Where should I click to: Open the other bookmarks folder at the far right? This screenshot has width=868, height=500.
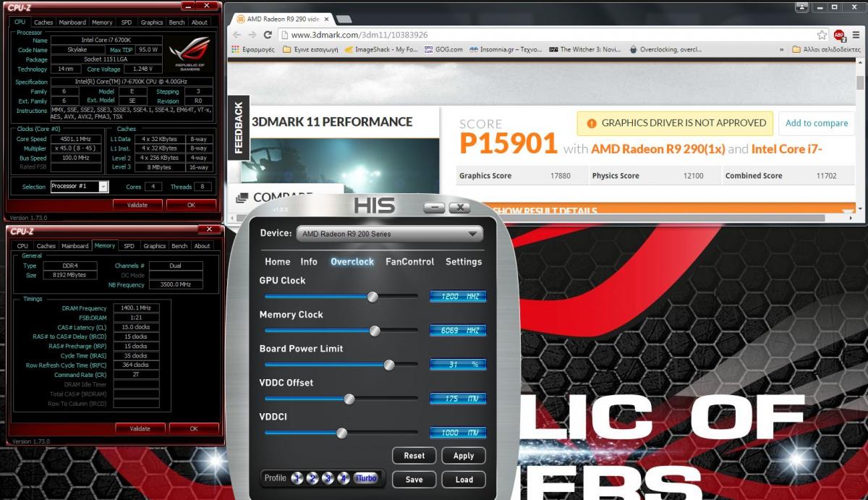click(x=826, y=49)
